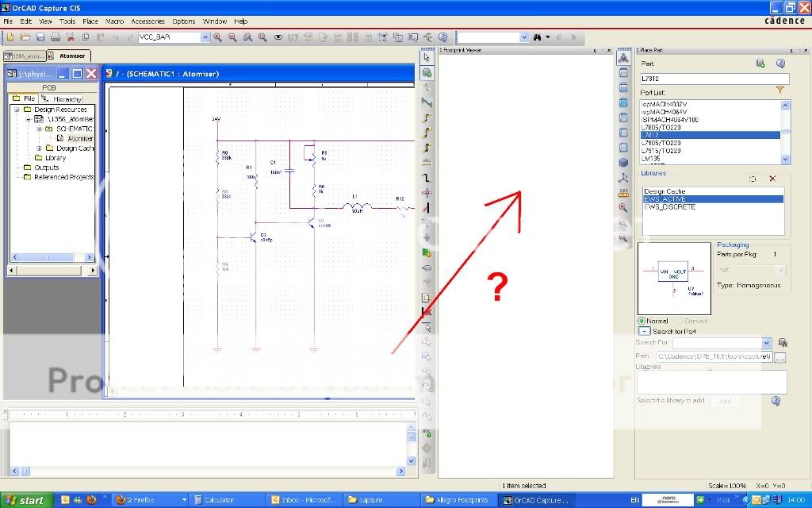This screenshot has width=812, height=508.
Task: Click the Help question mark in the Place Part panel
Action: tap(780, 63)
